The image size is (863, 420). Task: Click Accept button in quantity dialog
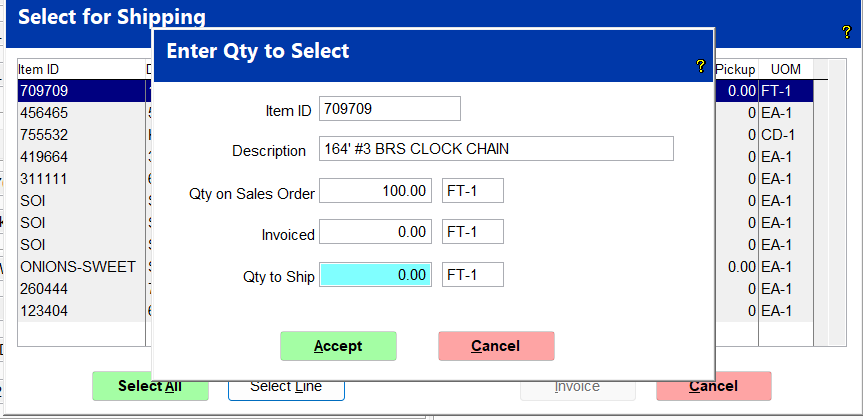pos(338,346)
